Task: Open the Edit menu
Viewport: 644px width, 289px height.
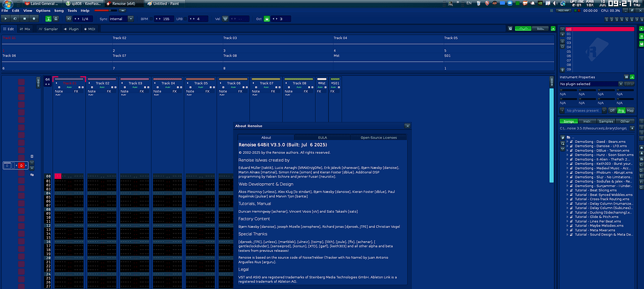Action: 16,10
